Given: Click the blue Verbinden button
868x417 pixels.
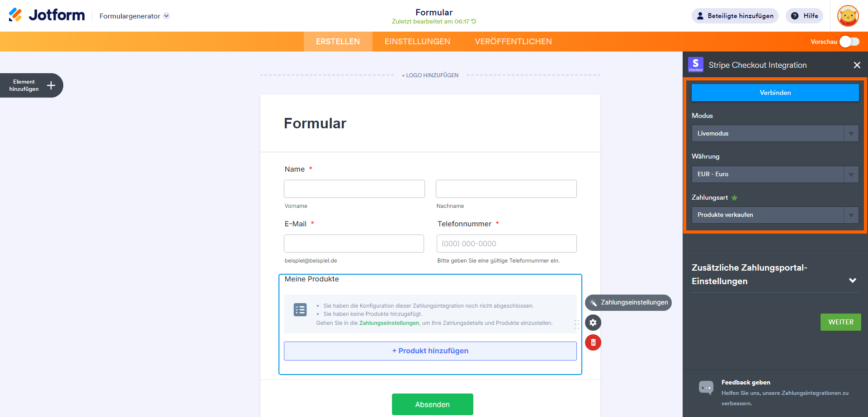Looking at the screenshot, I should (775, 93).
